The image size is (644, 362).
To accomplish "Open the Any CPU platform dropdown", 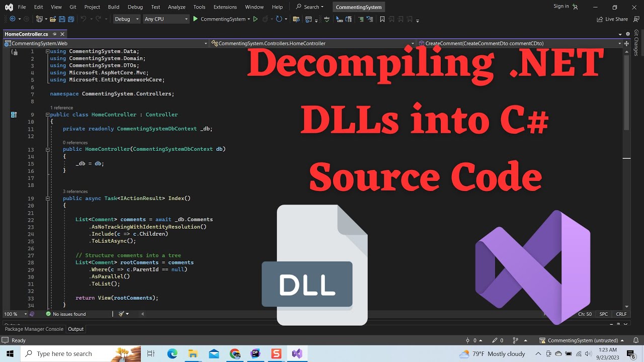I will pos(166,19).
